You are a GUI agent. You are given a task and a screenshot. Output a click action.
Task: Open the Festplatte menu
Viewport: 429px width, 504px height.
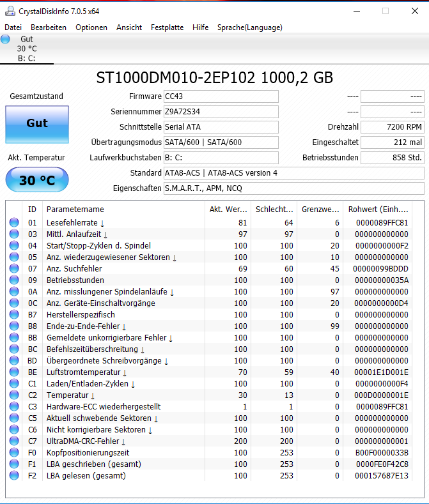pyautogui.click(x=167, y=27)
